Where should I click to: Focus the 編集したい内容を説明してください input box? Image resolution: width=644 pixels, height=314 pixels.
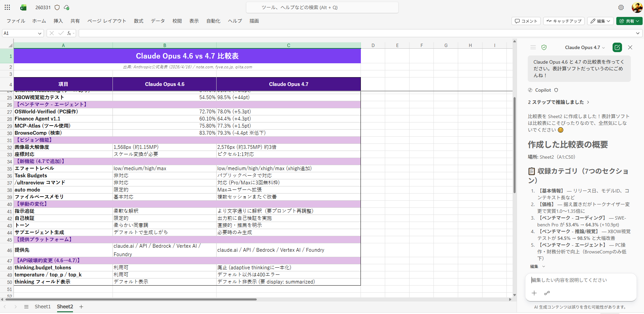580,280
